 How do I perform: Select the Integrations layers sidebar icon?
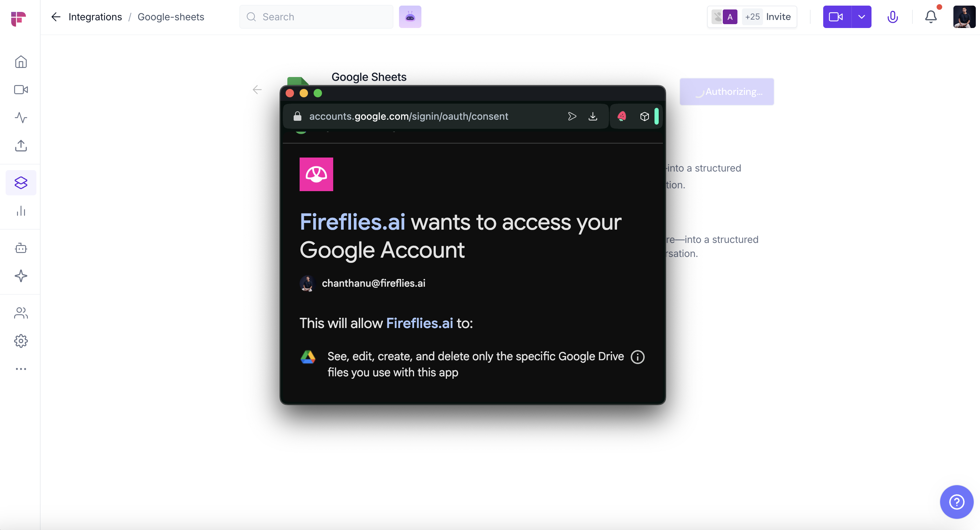[21, 183]
